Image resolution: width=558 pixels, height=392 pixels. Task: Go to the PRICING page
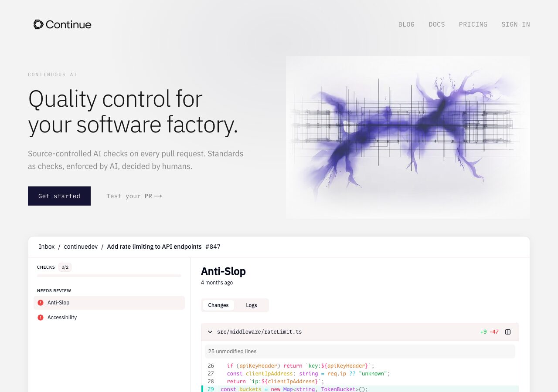tap(473, 24)
